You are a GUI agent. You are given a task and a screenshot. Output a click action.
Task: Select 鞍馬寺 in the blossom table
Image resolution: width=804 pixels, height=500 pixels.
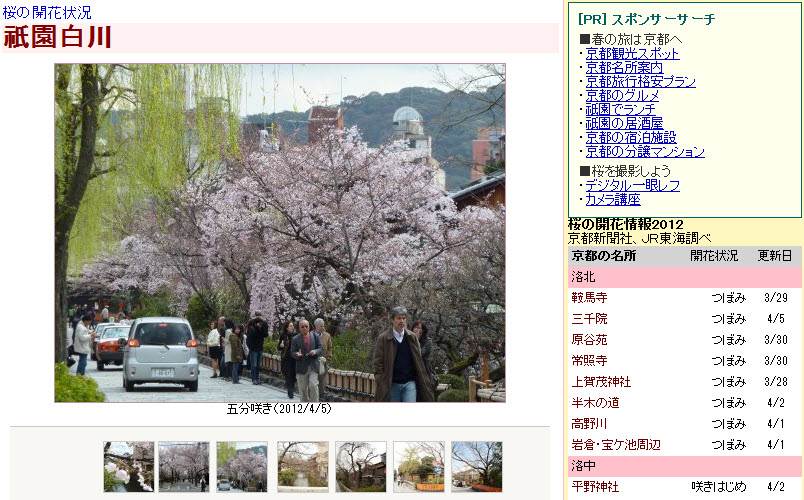click(590, 298)
